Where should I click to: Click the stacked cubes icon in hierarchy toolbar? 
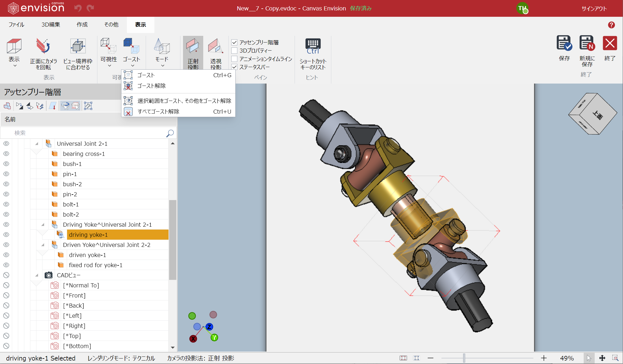[x=7, y=106]
